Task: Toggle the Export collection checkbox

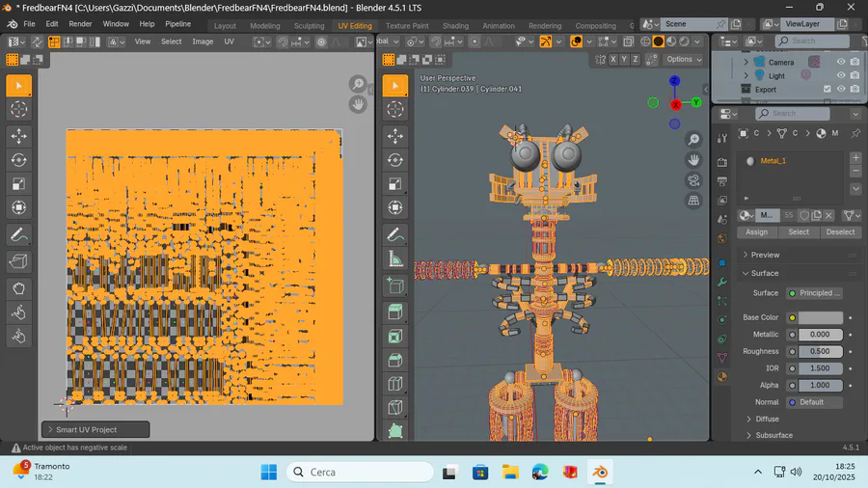Action: click(x=827, y=89)
